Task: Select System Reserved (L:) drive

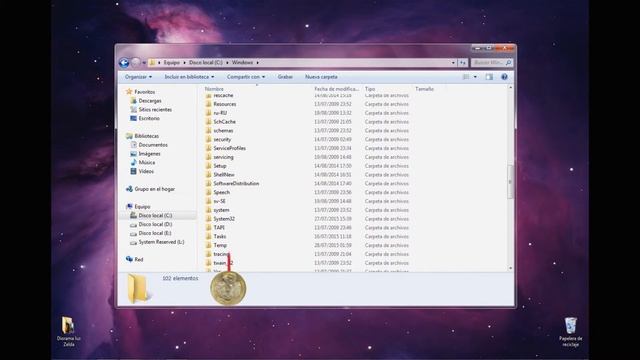Action: pos(161,242)
